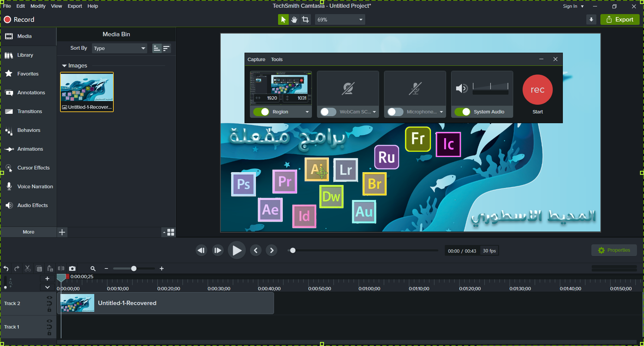Redo the last action
This screenshot has width=644, height=346.
click(x=17, y=268)
